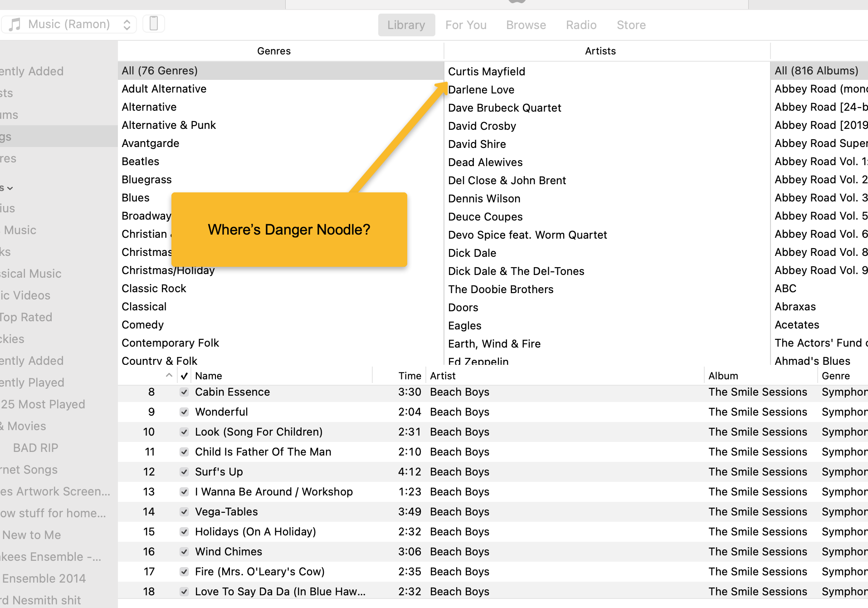This screenshot has width=868, height=608.
Task: Select All (76 Genres) in the genre list
Action: [x=281, y=71]
